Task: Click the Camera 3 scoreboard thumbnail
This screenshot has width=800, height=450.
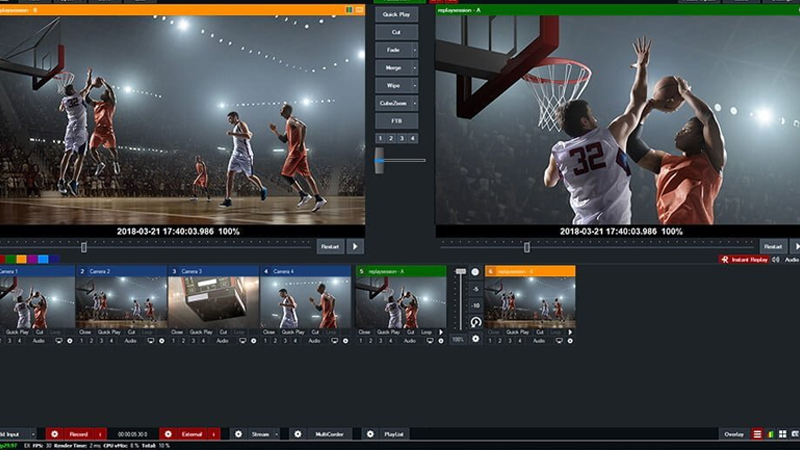Action: pyautogui.click(x=212, y=302)
